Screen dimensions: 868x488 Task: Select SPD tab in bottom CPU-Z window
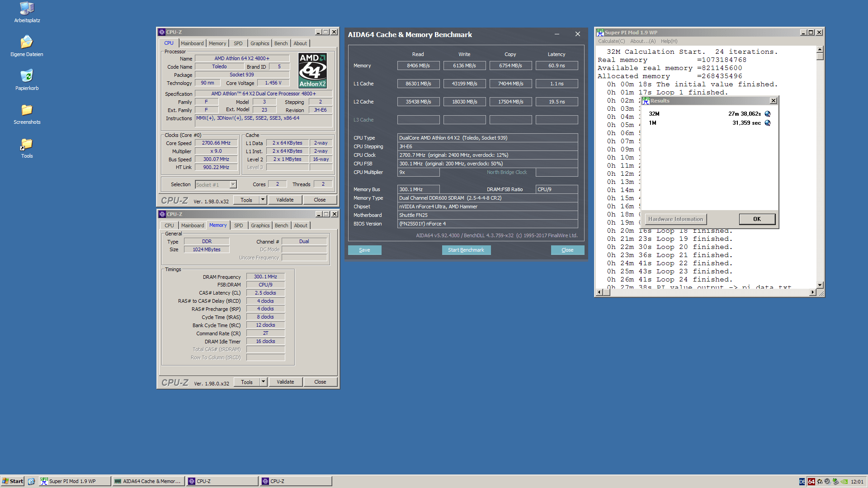(x=239, y=225)
